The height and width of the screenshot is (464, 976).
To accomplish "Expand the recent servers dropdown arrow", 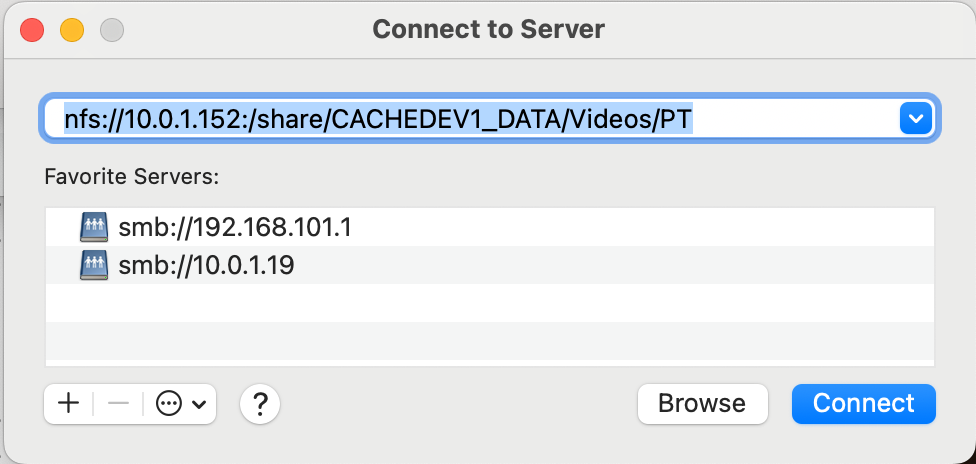I will click(x=915, y=120).
